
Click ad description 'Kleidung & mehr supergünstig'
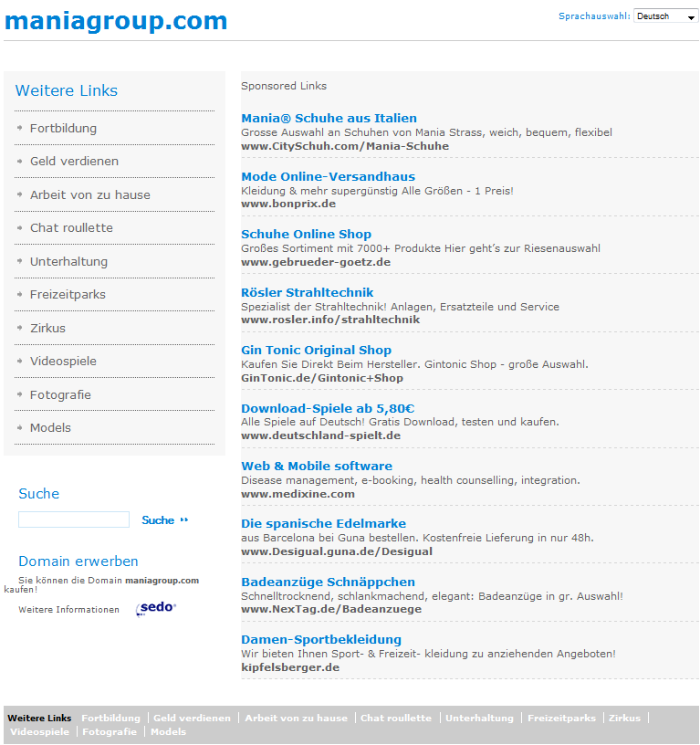(377, 191)
